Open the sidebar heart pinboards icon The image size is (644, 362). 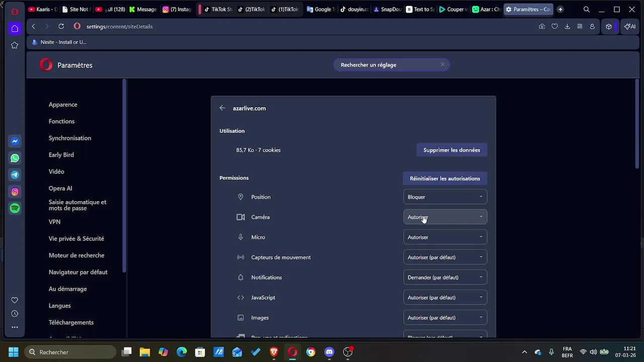click(x=15, y=300)
